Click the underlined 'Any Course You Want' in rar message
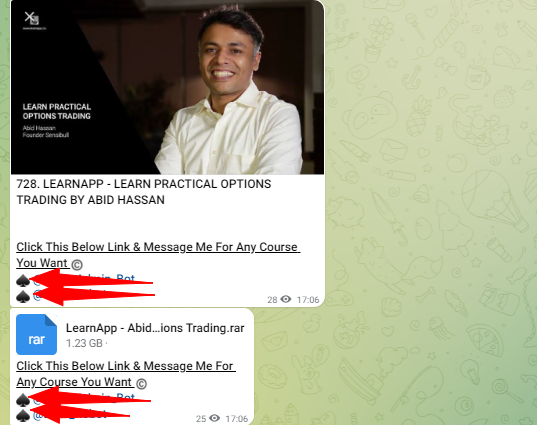 [x=74, y=382]
